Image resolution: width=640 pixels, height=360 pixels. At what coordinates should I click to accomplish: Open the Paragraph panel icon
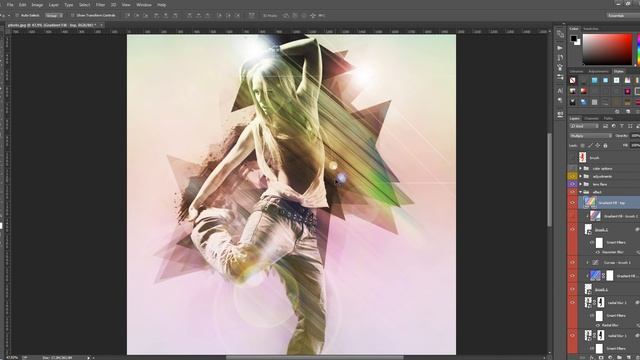pyautogui.click(x=560, y=100)
